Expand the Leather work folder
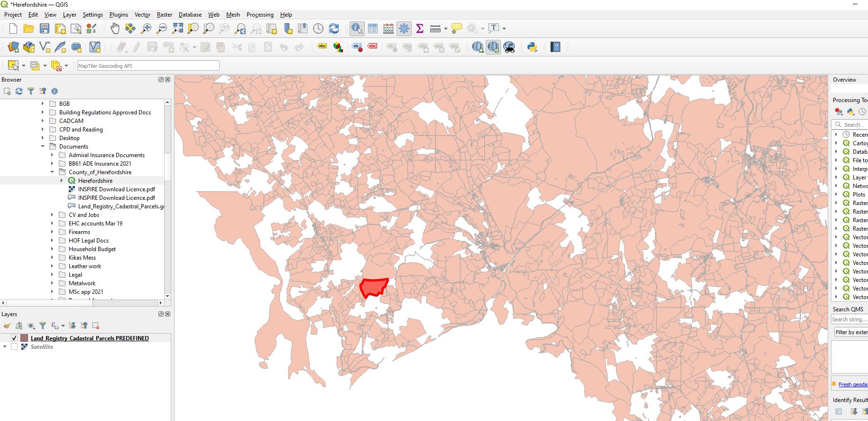 pos(52,266)
